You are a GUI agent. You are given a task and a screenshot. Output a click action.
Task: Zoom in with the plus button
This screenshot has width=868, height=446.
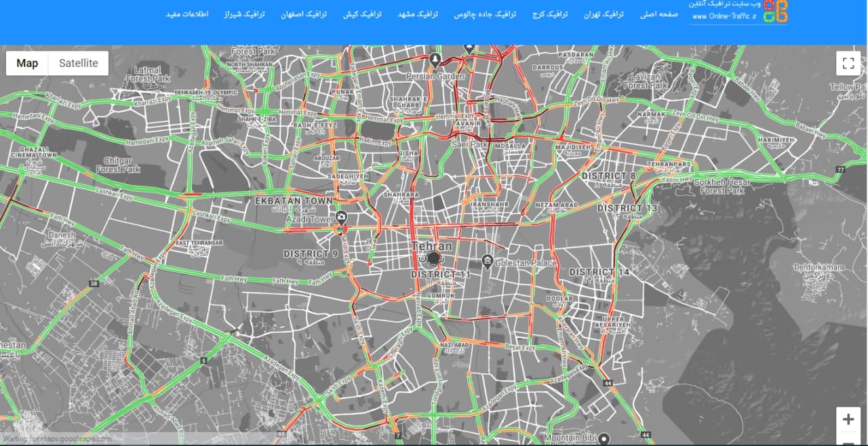point(848,420)
